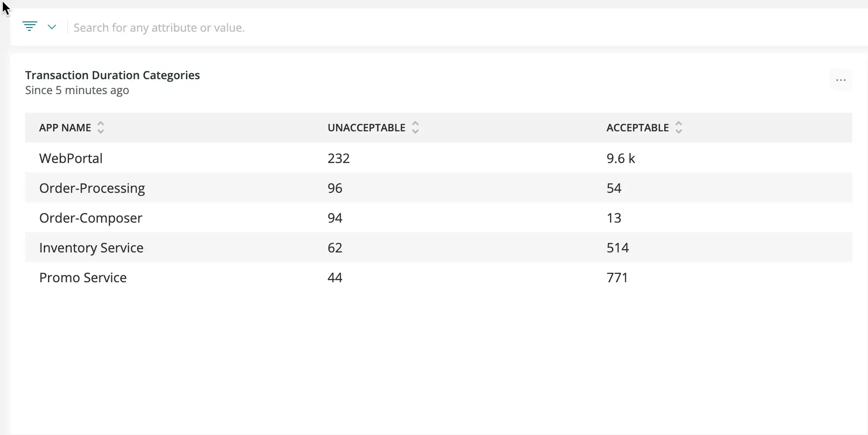Screen dimensions: 868x435
Task: Click the filter lines icon
Action: tap(30, 27)
